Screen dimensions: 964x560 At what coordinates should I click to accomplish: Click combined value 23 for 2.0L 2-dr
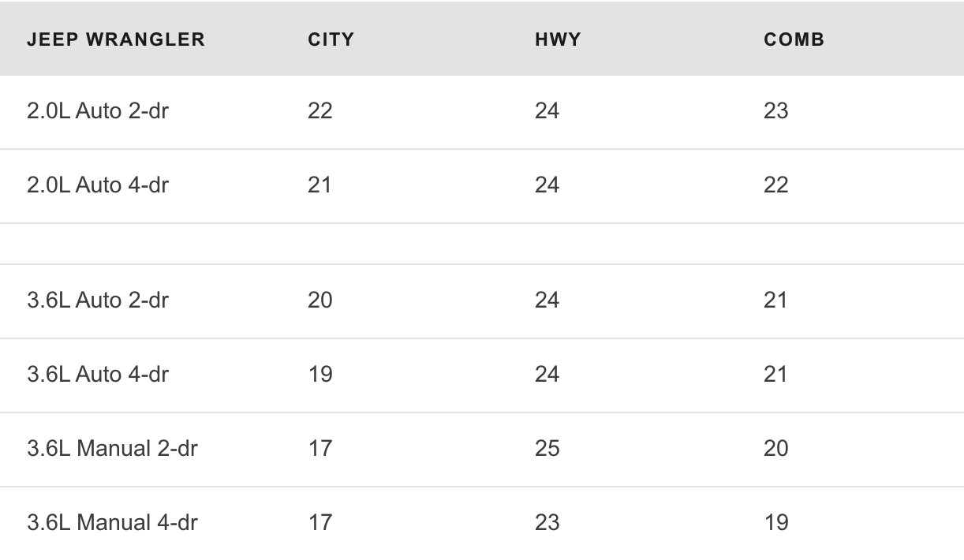click(x=776, y=110)
